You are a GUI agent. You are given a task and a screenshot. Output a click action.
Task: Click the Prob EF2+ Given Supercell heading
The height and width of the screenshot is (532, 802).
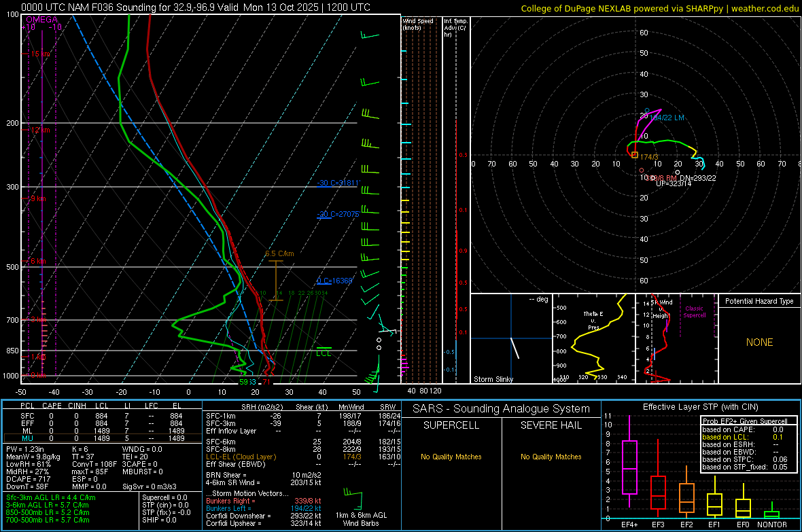[x=745, y=421]
